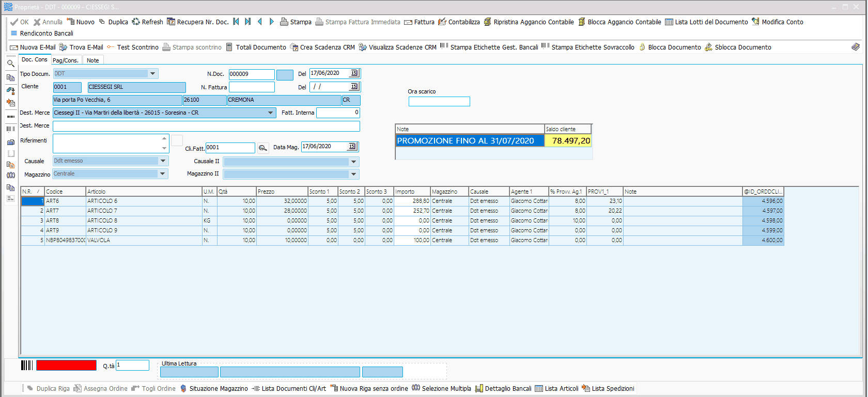The width and height of the screenshot is (868, 397).
Task: Open the Causale Ddt emesso dropdown
Action: tap(163, 161)
